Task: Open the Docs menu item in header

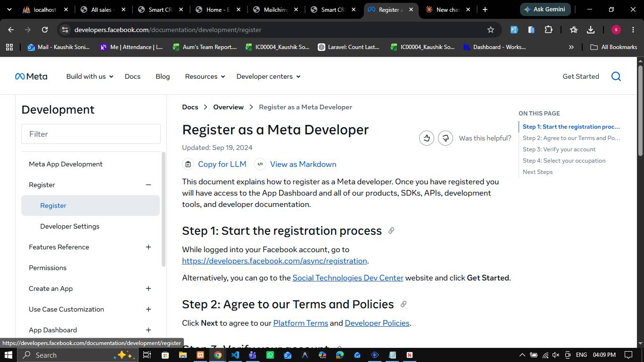Action: 132,76
